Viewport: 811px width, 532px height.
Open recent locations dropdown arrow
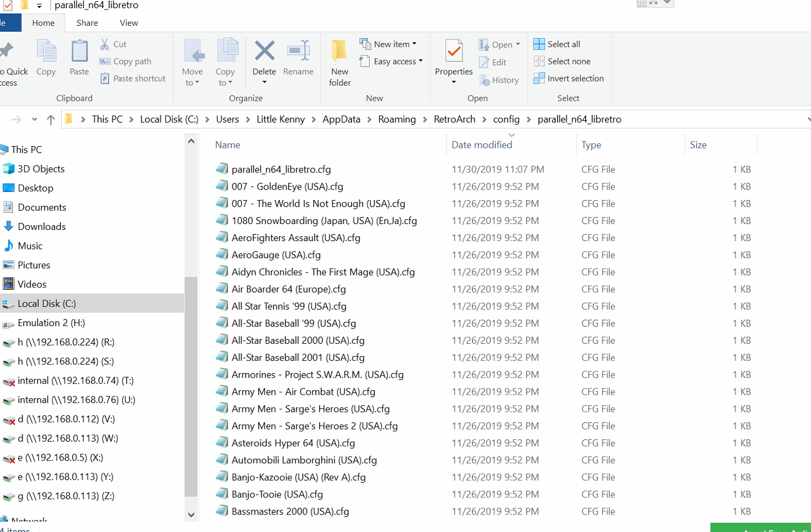point(35,119)
